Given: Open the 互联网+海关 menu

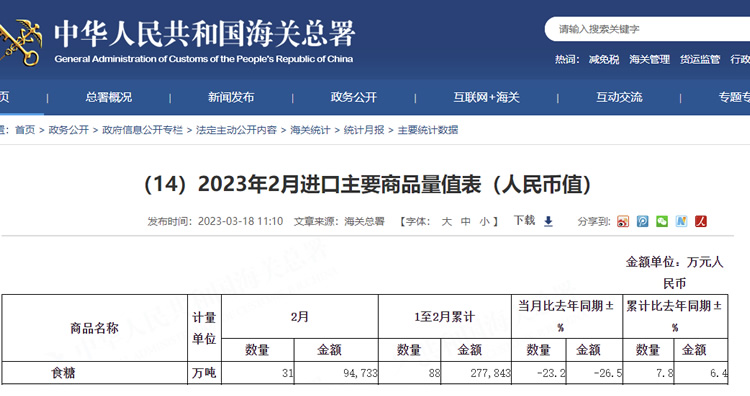Looking at the screenshot, I should click(x=486, y=98).
